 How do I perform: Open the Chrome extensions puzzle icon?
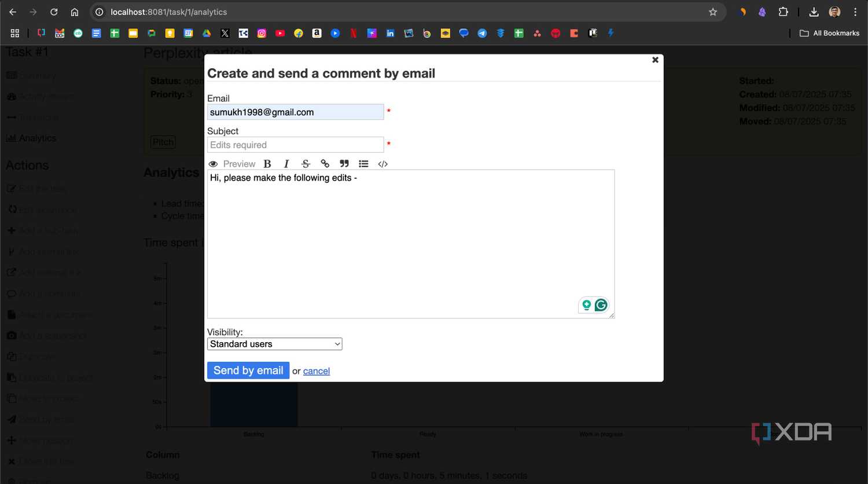[783, 12]
